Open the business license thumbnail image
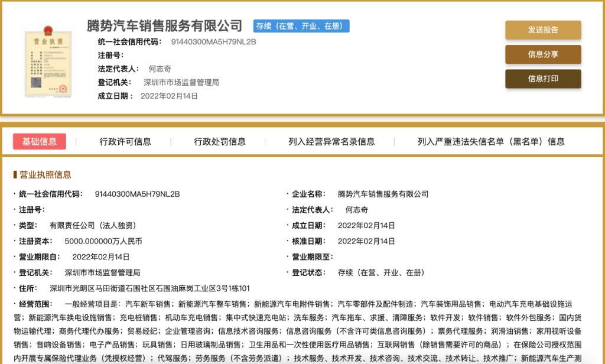The image size is (605, 364). coord(48,61)
